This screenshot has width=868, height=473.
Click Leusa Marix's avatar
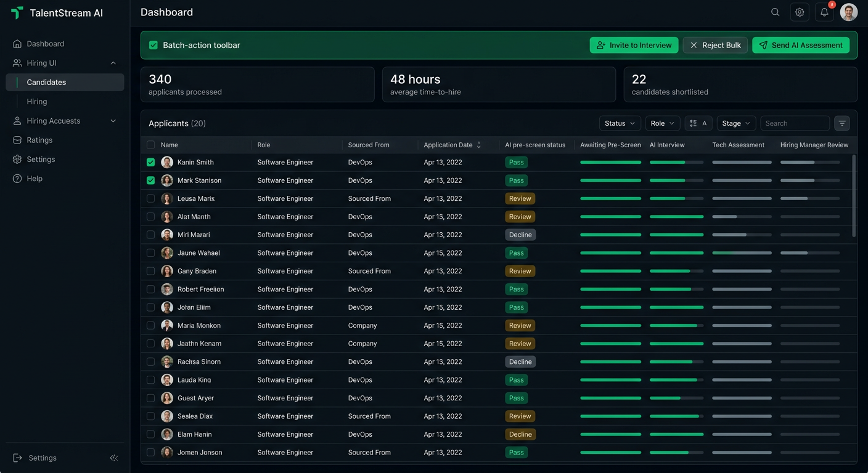pos(167,198)
